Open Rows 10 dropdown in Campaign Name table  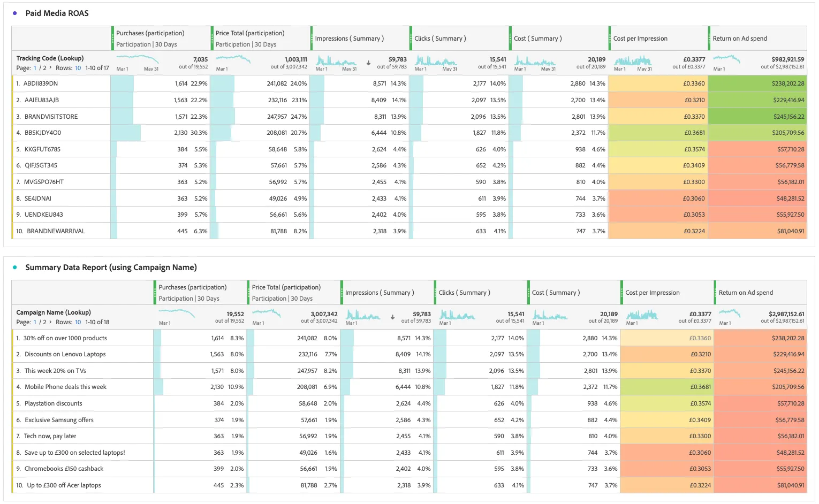[x=78, y=322]
